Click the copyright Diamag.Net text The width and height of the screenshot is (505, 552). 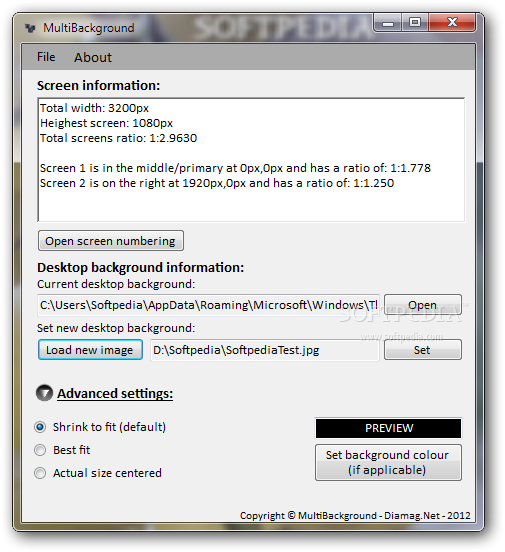pos(355,516)
